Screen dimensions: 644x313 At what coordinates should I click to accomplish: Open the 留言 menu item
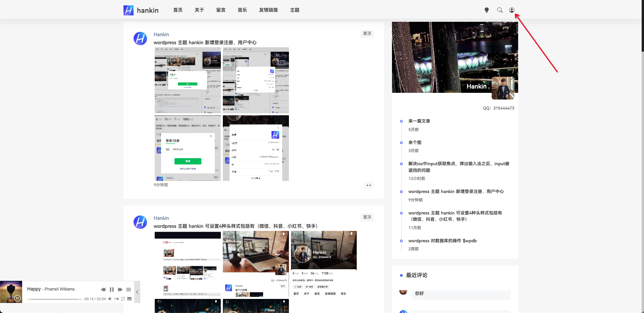point(221,10)
